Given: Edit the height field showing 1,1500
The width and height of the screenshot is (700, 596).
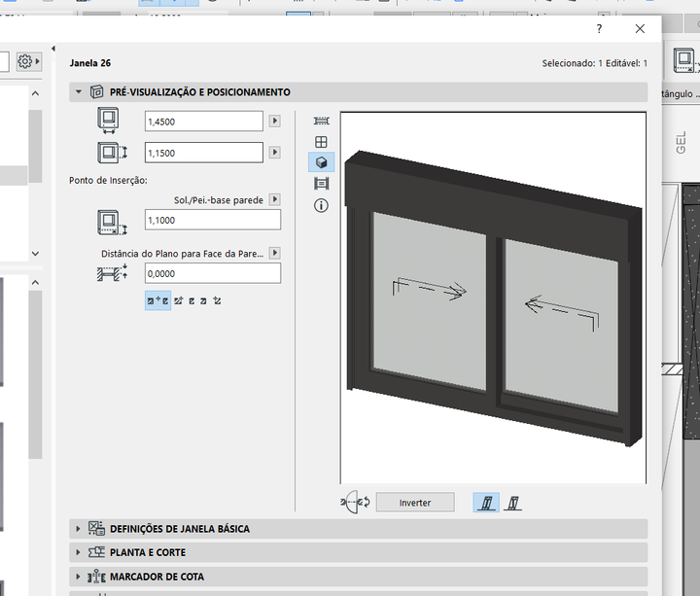Looking at the screenshot, I should [x=204, y=153].
